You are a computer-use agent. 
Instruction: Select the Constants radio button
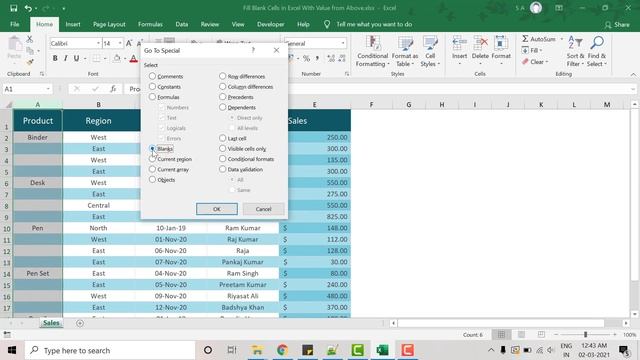point(152,87)
